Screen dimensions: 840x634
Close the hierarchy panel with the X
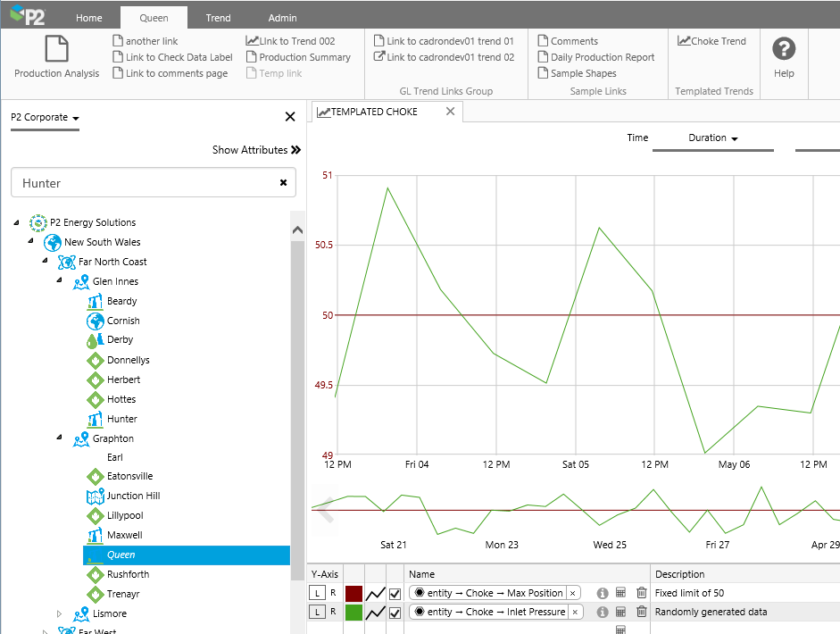point(289,117)
